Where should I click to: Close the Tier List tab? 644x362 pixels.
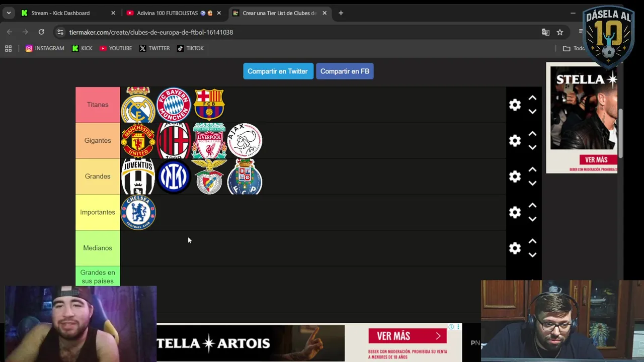point(325,13)
